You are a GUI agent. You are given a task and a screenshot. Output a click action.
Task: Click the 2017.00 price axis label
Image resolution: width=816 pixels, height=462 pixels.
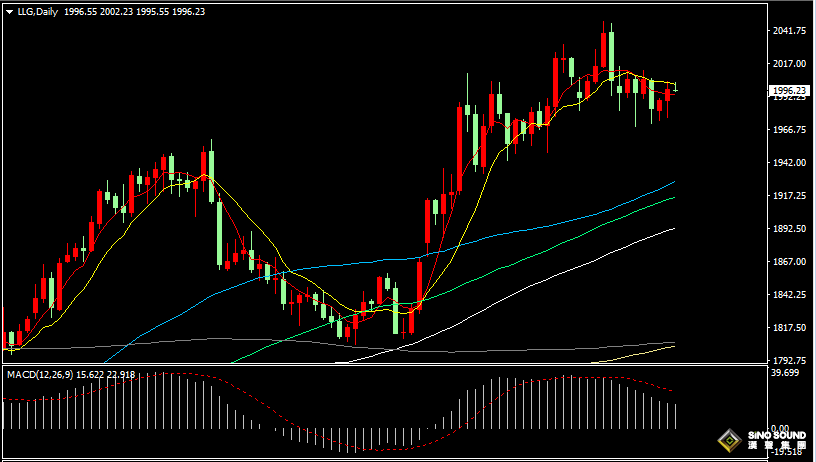pyautogui.click(x=789, y=64)
